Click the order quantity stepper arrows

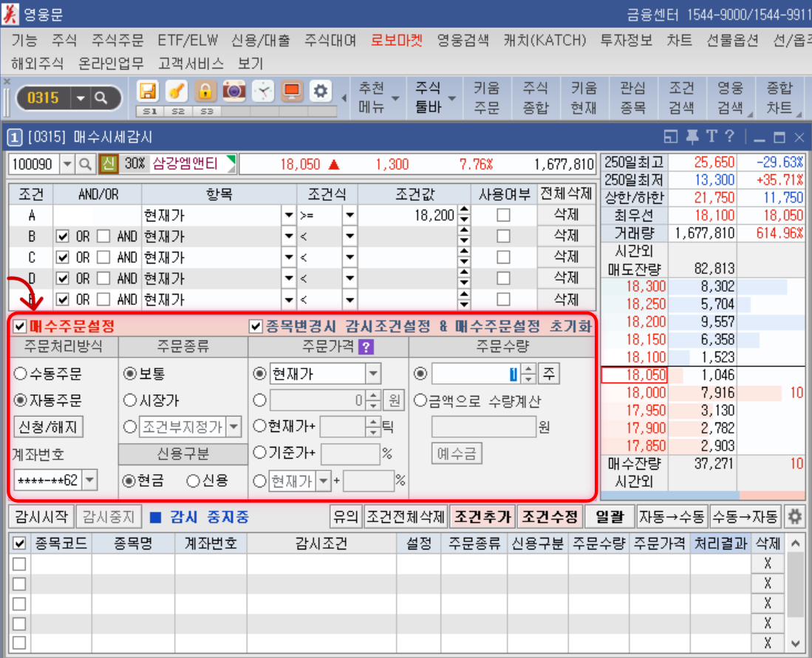point(528,374)
